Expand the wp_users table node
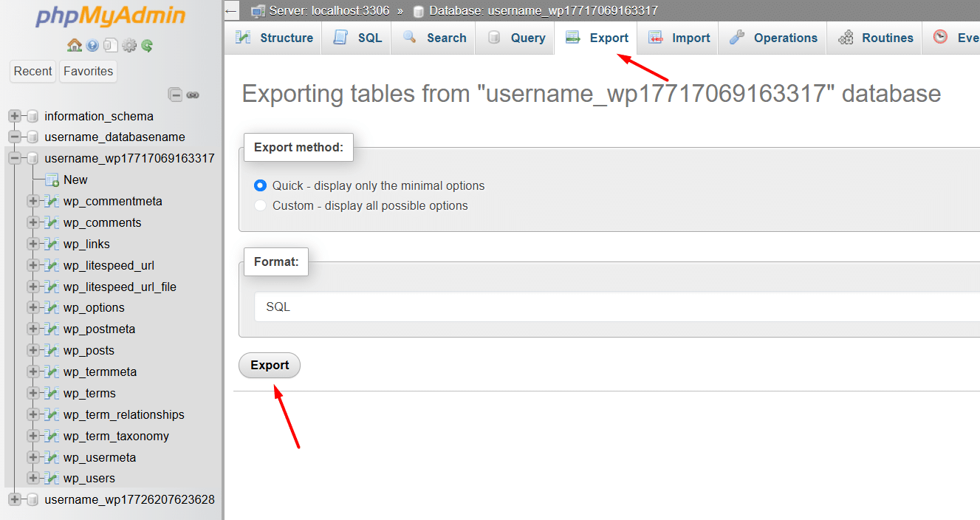Screen dimensions: 980x520 click(x=33, y=478)
